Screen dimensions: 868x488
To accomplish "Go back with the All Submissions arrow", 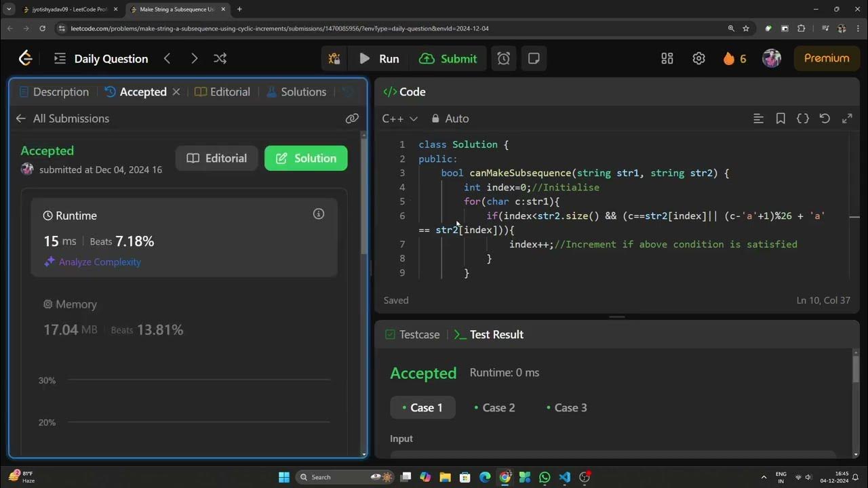I will pyautogui.click(x=21, y=118).
